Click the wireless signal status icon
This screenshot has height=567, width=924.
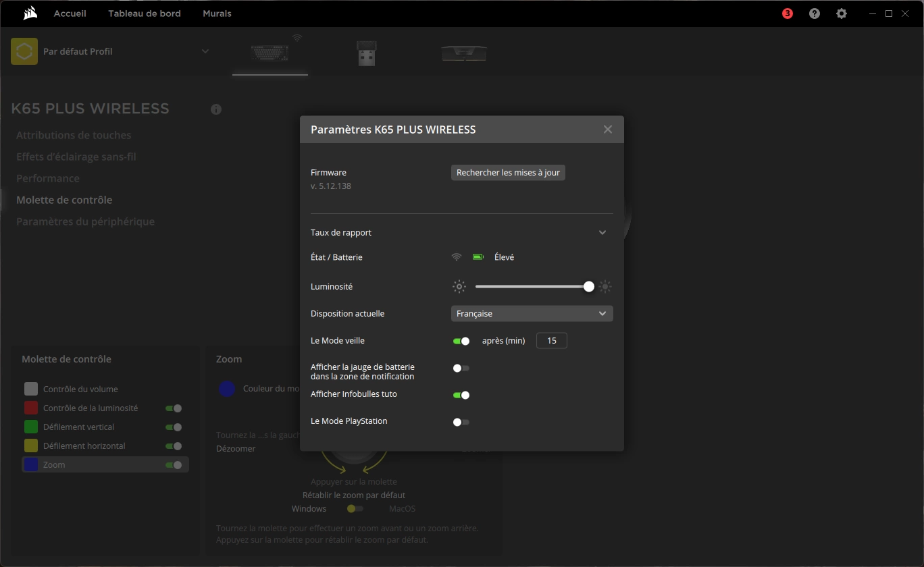click(457, 257)
